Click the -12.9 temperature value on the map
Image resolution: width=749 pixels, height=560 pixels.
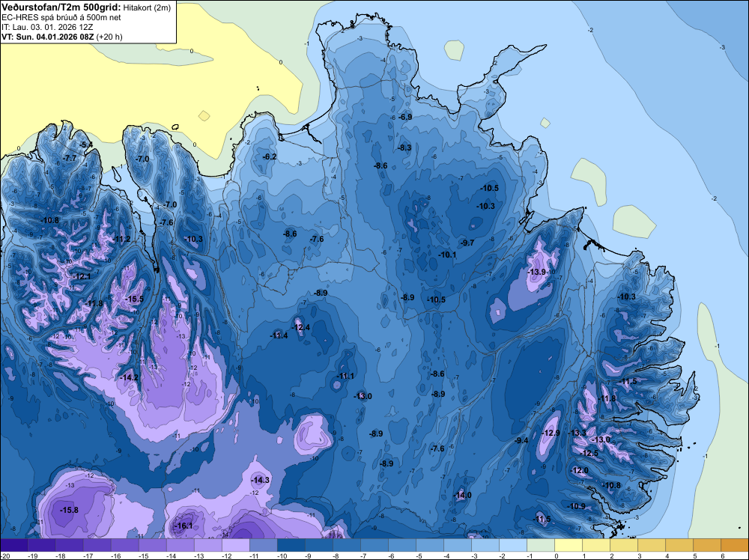[551, 433]
